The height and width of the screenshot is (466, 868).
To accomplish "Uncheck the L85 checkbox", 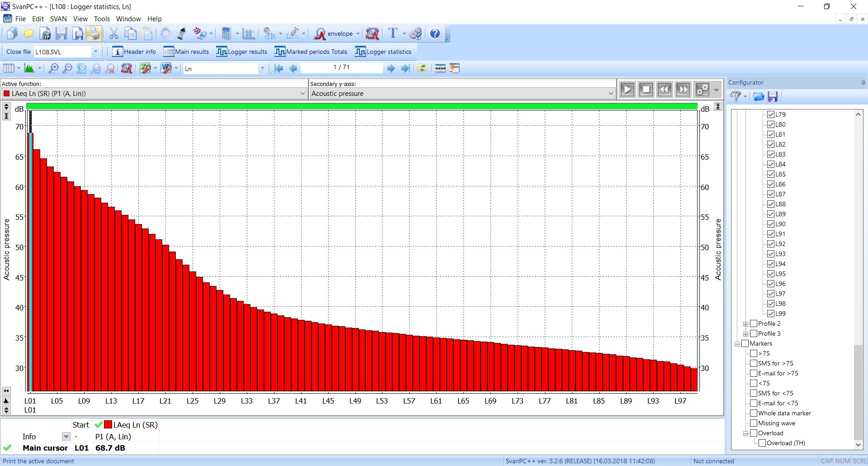I will tap(771, 174).
